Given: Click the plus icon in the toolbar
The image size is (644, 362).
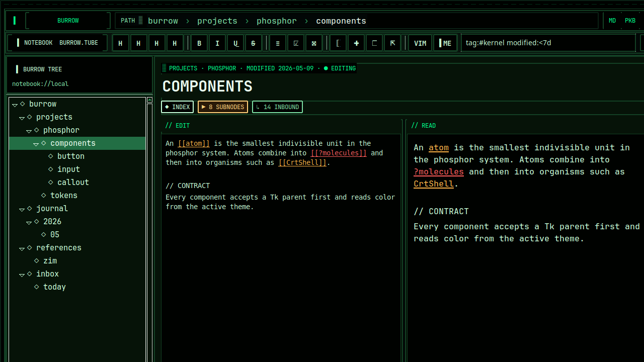Looking at the screenshot, I should click(356, 43).
